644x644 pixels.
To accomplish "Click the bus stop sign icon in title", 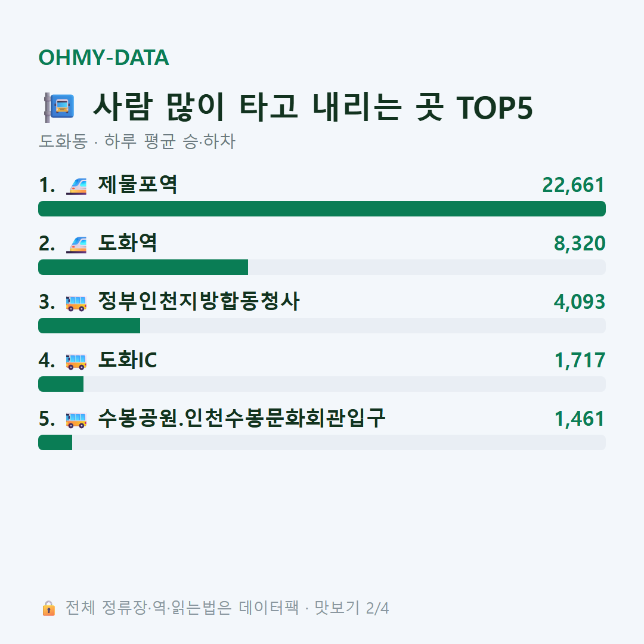I will point(59,107).
